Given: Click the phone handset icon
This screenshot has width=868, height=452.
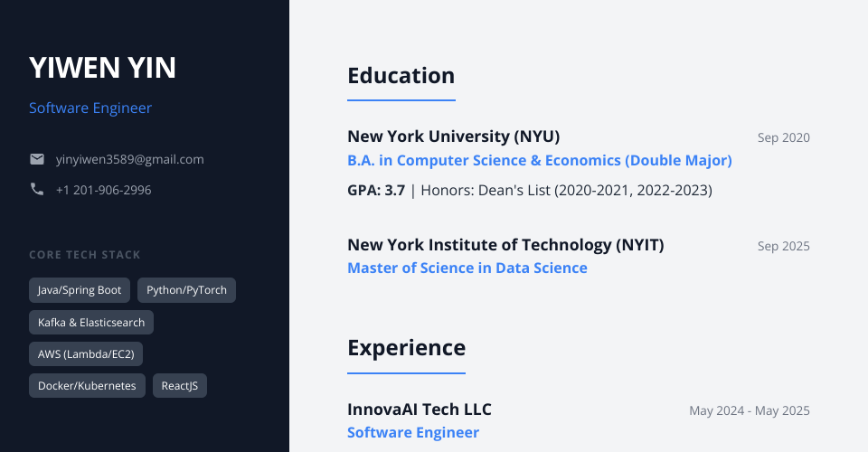Looking at the screenshot, I should click(x=37, y=190).
